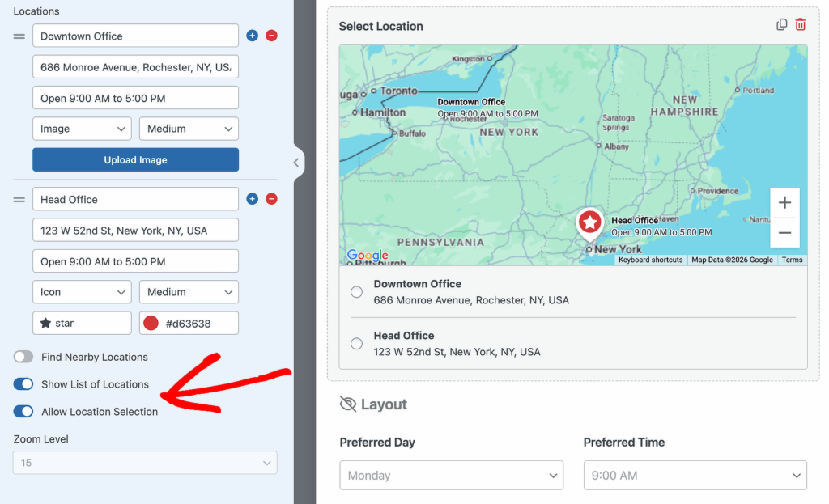Click the drag handle beside Downtown Office
829x504 pixels.
point(19,36)
